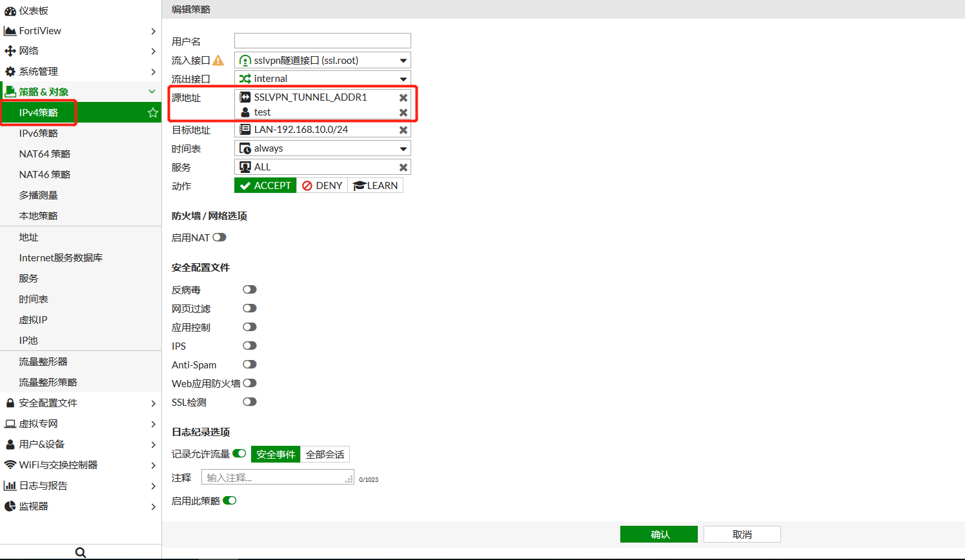This screenshot has width=965, height=560.
Task: Disable the log allowed traffic toggle
Action: pyautogui.click(x=239, y=454)
